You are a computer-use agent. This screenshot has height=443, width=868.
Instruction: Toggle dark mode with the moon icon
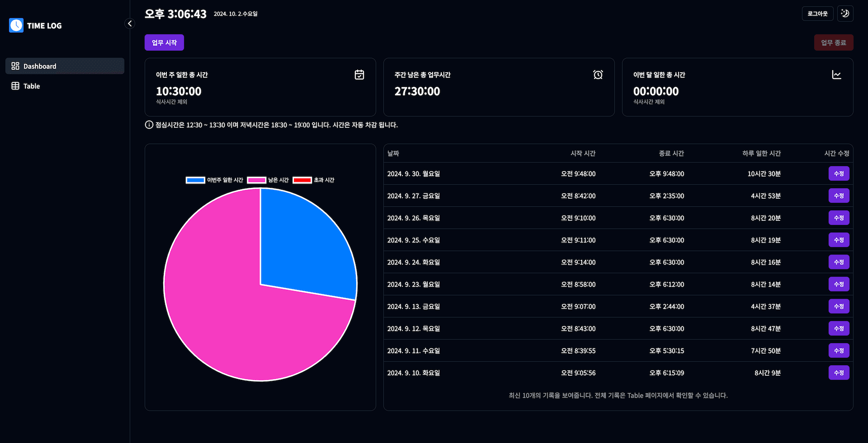pyautogui.click(x=845, y=13)
